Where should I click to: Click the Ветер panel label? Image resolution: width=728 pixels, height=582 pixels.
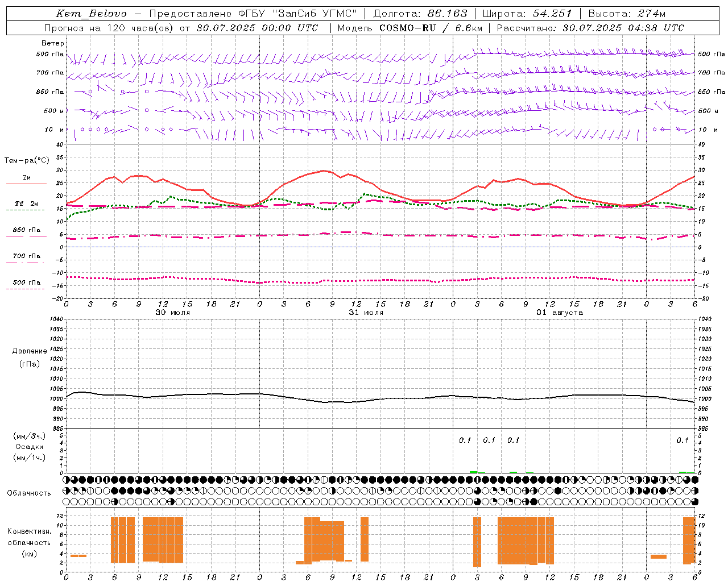point(53,43)
